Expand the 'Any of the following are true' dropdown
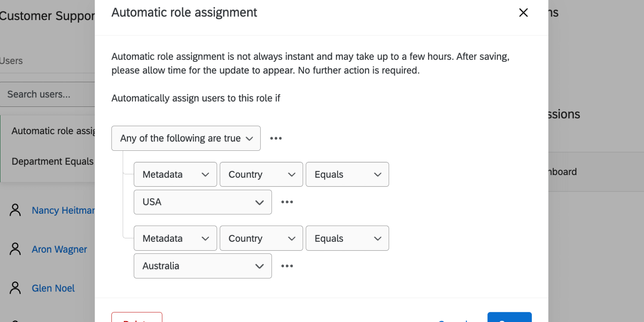 coord(186,138)
